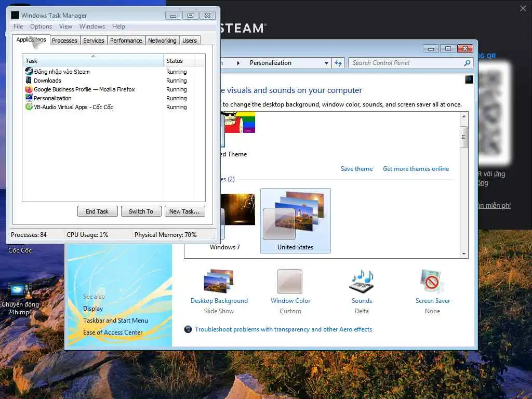Click the themes list scroll down arrow
532x399 pixels.
pyautogui.click(x=463, y=254)
